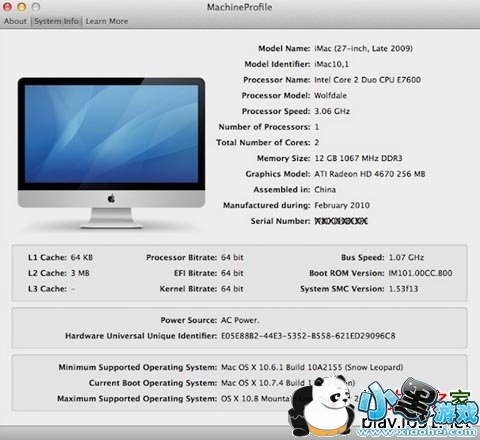
Task: Select the model identifier iMac10,1
Action: click(331, 64)
